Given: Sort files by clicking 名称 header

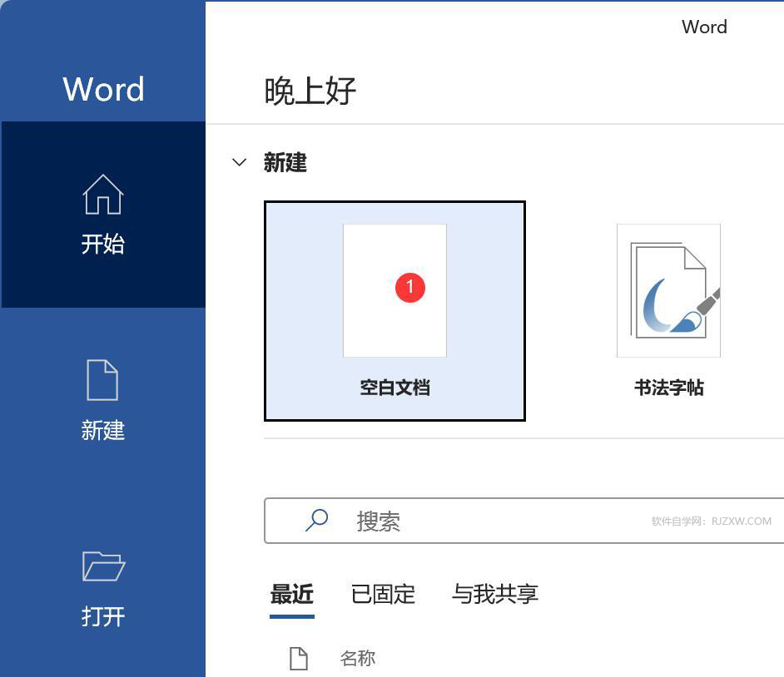Looking at the screenshot, I should tap(358, 657).
